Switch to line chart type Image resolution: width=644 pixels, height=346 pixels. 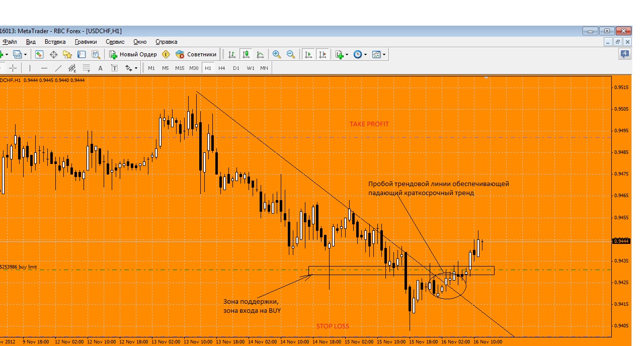(260, 54)
